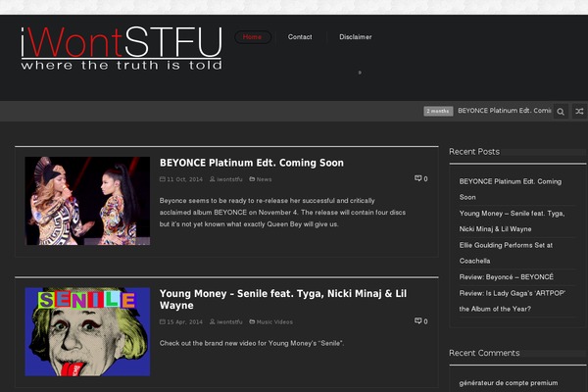Open the search icon in ticker bar
This screenshot has height=392, width=588.
561,112
